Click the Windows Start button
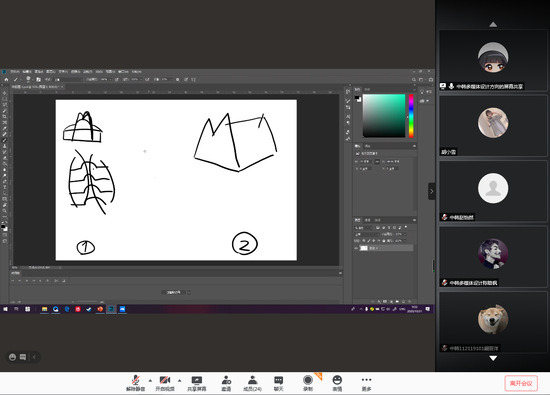The height and width of the screenshot is (395, 550). 5,309
